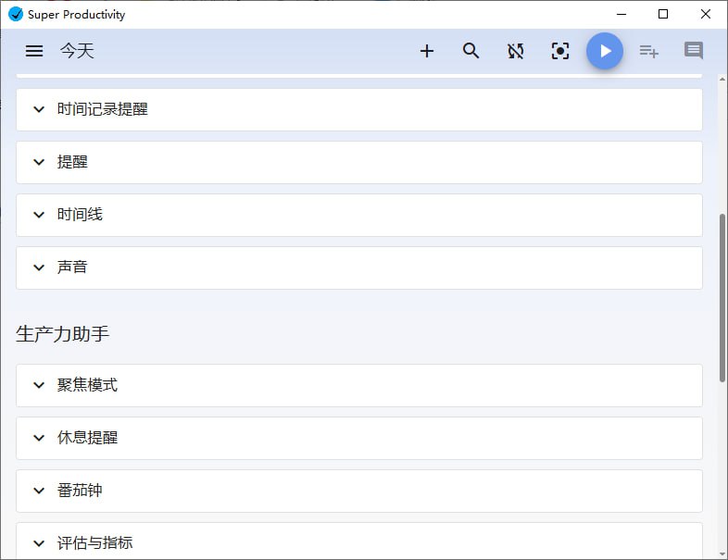The height and width of the screenshot is (560, 728).
Task: Open search with the magnifier icon
Action: 471,51
